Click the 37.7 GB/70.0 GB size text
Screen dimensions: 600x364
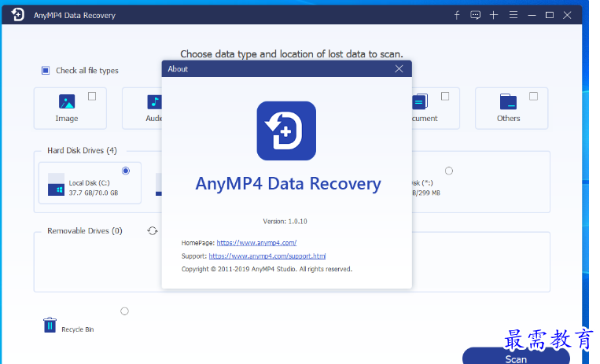(x=94, y=193)
